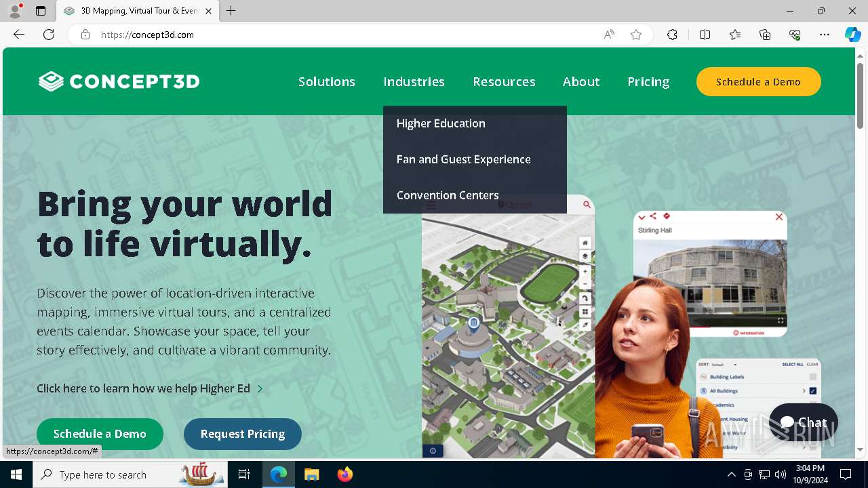Image resolution: width=868 pixels, height=488 pixels.
Task: Show hidden system tray icons
Action: coord(731,474)
